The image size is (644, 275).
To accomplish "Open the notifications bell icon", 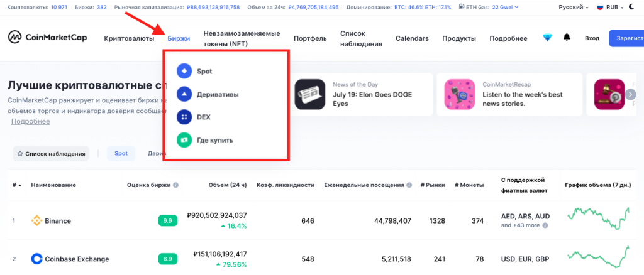I will tap(567, 38).
